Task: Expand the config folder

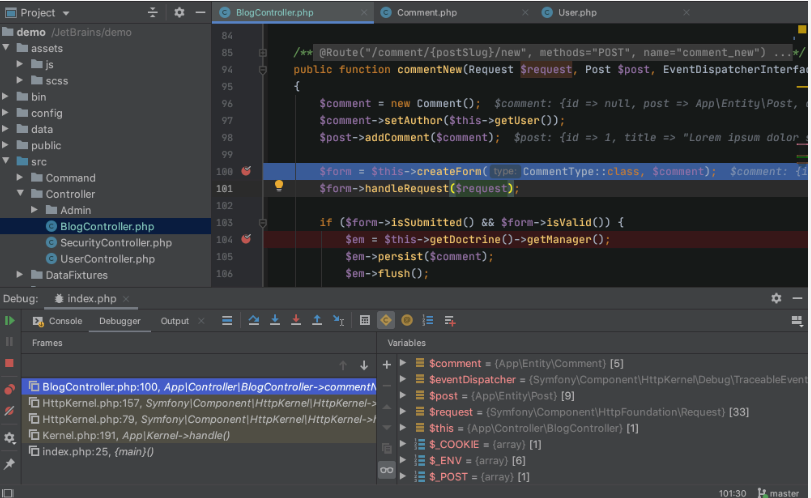Action: click(x=6, y=113)
